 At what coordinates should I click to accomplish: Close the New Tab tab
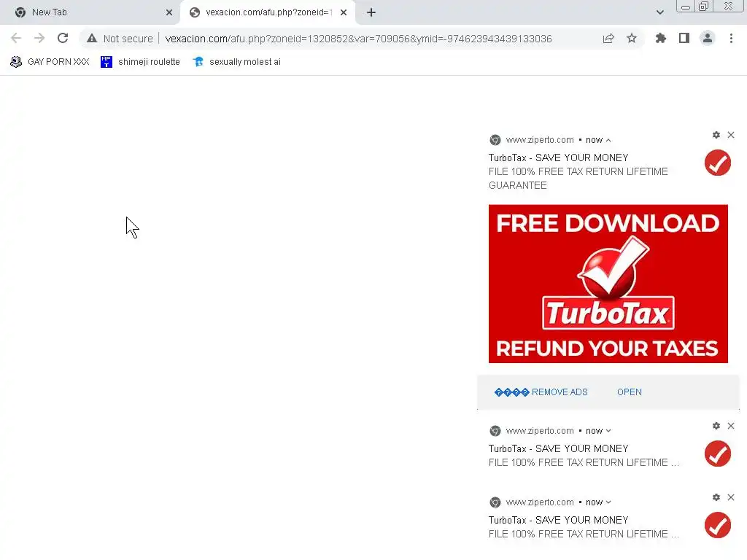pyautogui.click(x=169, y=12)
